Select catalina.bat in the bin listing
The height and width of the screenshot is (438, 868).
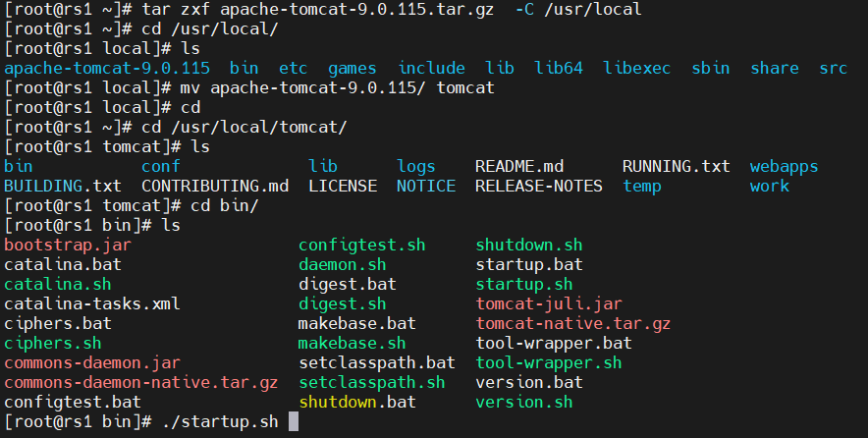pos(63,264)
